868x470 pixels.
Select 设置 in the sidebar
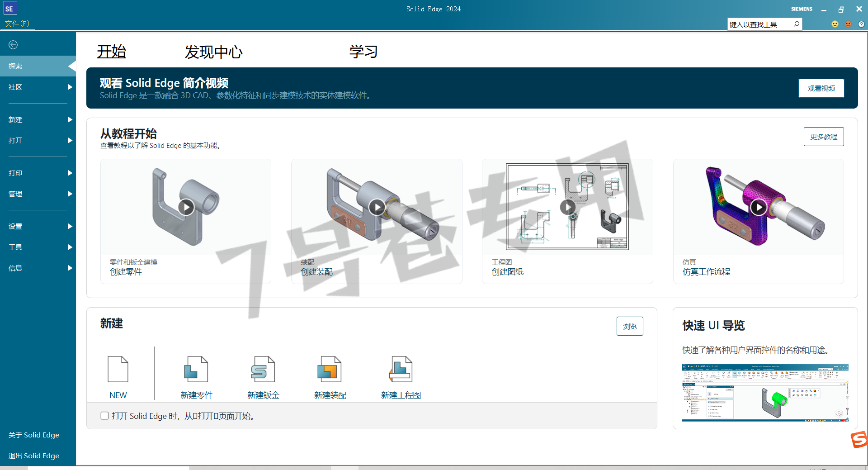(x=38, y=226)
